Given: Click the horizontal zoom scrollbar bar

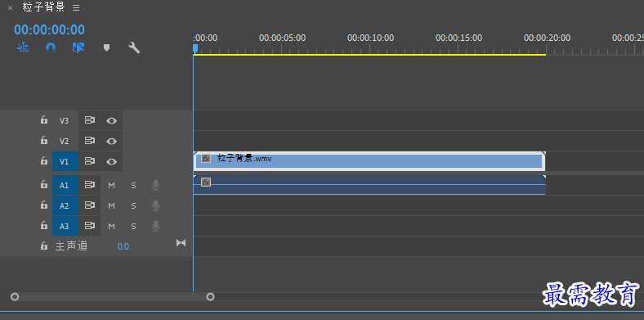Looking at the screenshot, I should [113, 296].
